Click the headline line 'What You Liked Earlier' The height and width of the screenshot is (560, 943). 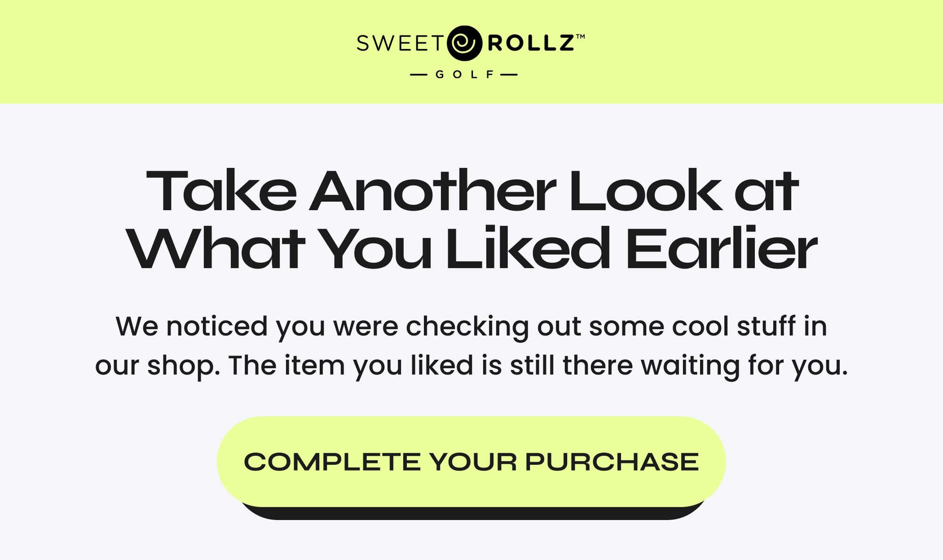pos(472,248)
